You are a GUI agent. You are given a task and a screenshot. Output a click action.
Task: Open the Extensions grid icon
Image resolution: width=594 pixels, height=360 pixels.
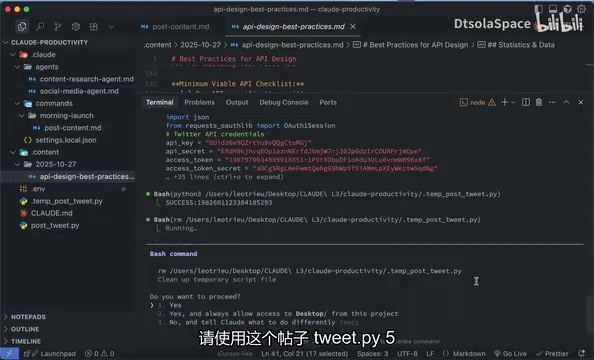tap(94, 27)
